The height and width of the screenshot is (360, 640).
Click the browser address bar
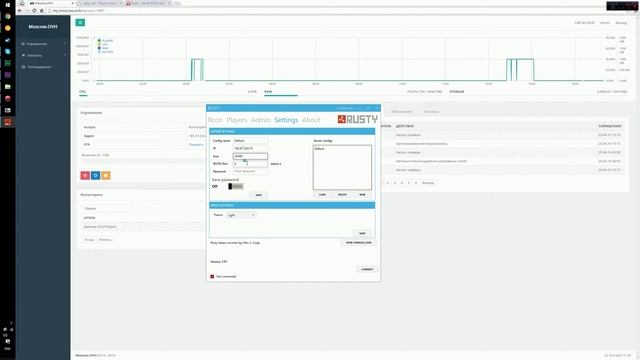tap(327, 11)
